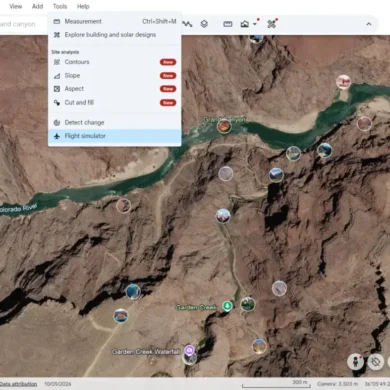Image resolution: width=390 pixels, height=390 pixels.
Task: Expand the dropdown arrow beside house icon
Action: 255,24
